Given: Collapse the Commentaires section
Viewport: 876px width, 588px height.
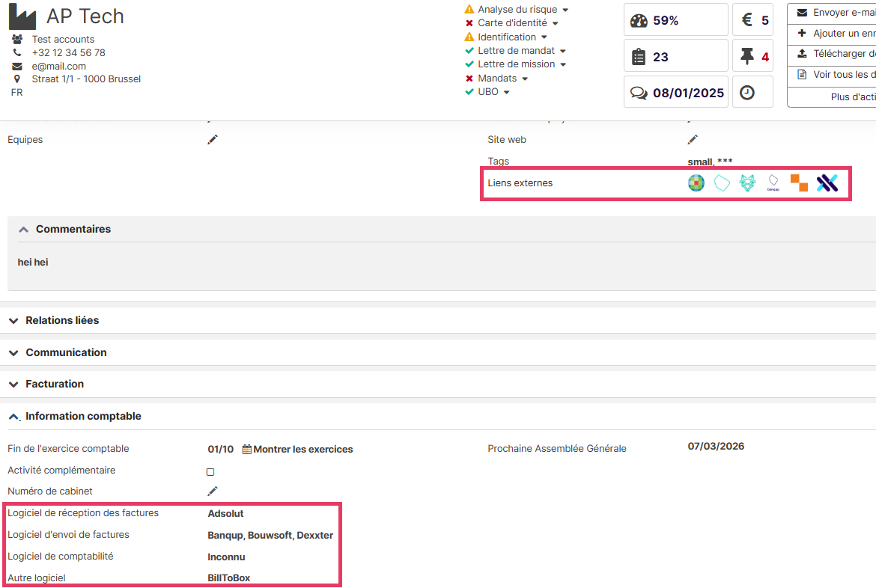Looking at the screenshot, I should pyautogui.click(x=23, y=230).
